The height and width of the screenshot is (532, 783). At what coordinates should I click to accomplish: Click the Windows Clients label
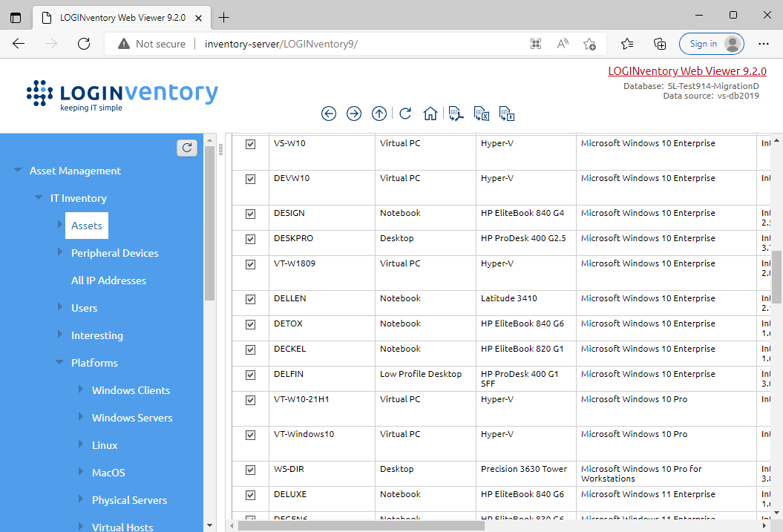pyautogui.click(x=131, y=390)
